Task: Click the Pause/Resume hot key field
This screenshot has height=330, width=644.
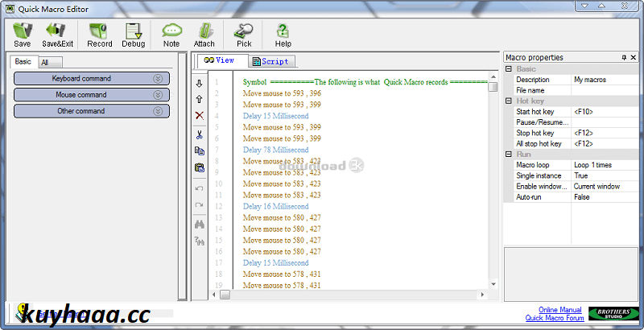Action: (605, 122)
